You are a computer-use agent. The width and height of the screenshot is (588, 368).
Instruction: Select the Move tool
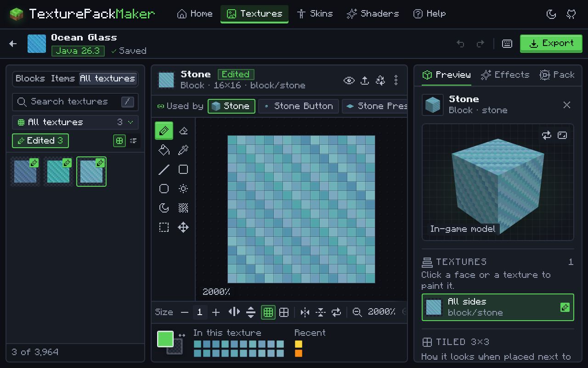click(183, 227)
